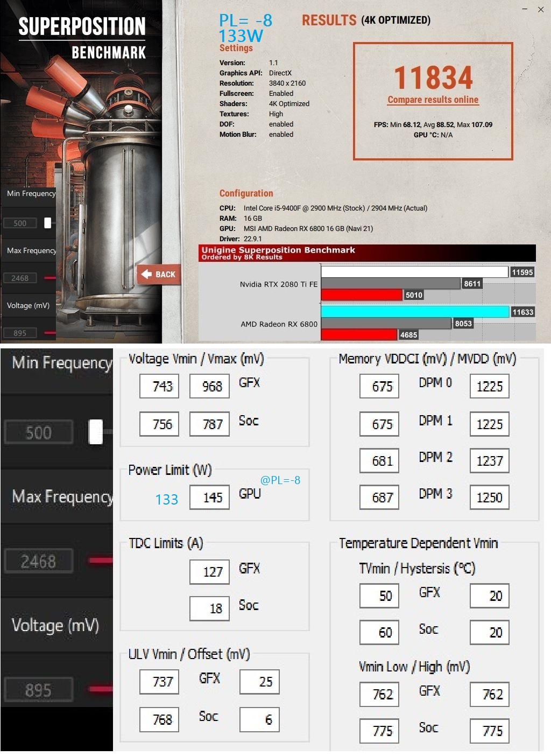Screen dimensions: 551x756
Task: Click the AMD Radeon RX 6800 chart label
Action: click(x=279, y=324)
